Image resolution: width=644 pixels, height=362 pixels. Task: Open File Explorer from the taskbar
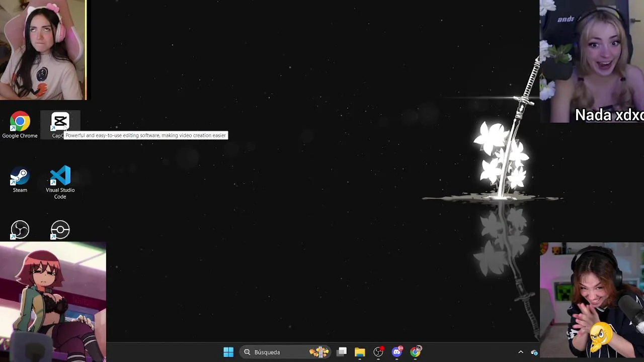(x=360, y=352)
